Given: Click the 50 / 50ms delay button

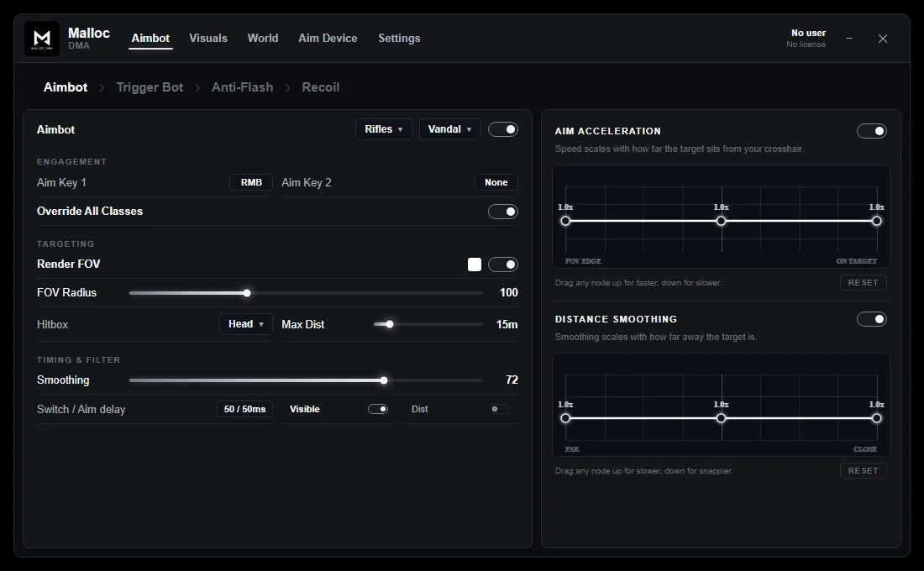Looking at the screenshot, I should [244, 409].
